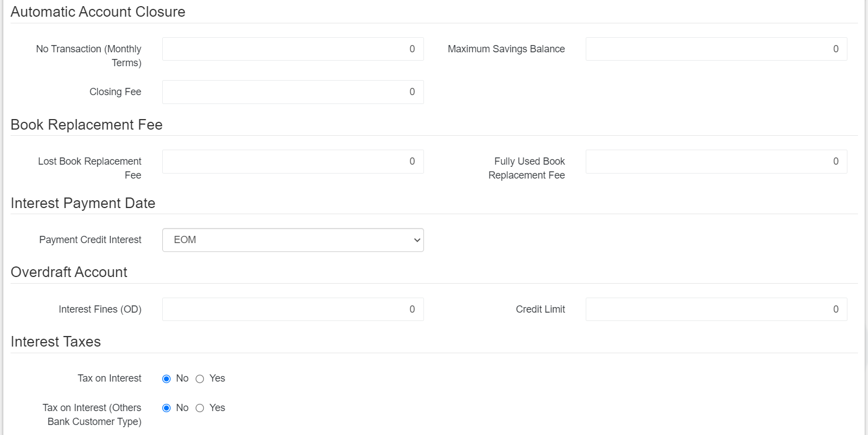The width and height of the screenshot is (868, 435).
Task: Click the Book Replacement Fee heading
Action: 87,125
